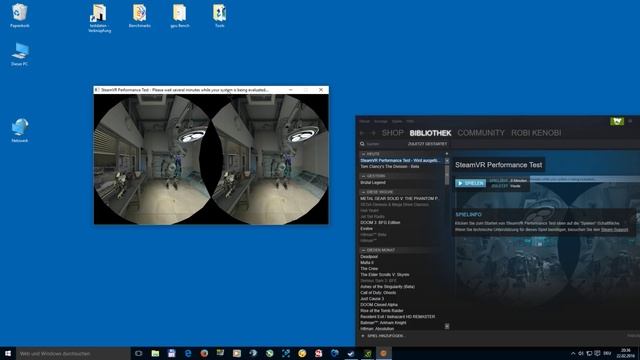The width and height of the screenshot is (640, 360).
Task: Click the search magnifier in Steam library
Action: tap(362, 144)
